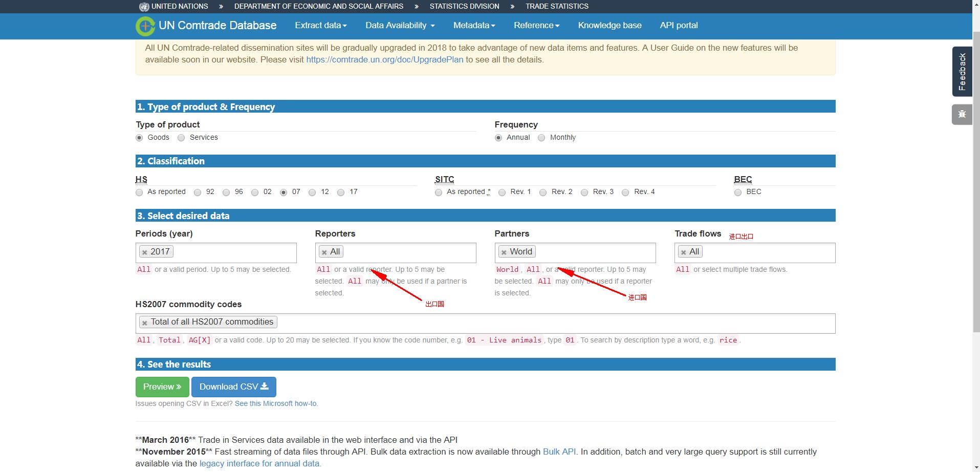Choose Monthly frequency
This screenshot has width=980, height=472.
(x=541, y=138)
